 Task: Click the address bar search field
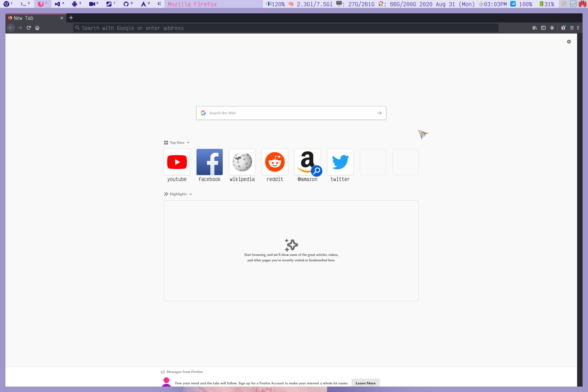coord(286,28)
